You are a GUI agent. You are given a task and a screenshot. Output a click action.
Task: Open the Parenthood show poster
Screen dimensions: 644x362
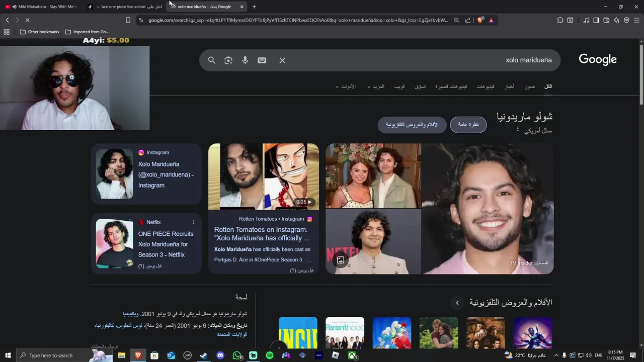[x=345, y=332]
